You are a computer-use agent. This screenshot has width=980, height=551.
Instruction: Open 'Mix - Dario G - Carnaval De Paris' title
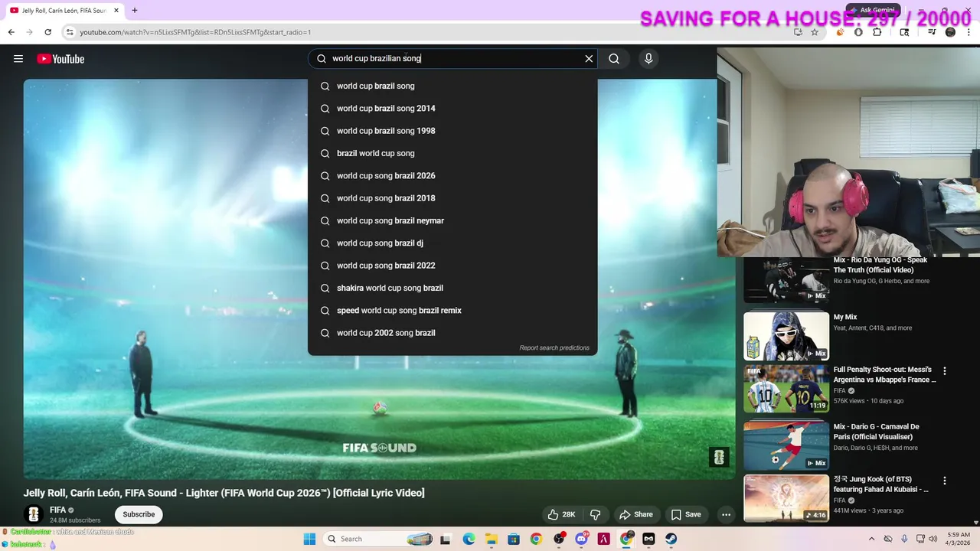(876, 432)
